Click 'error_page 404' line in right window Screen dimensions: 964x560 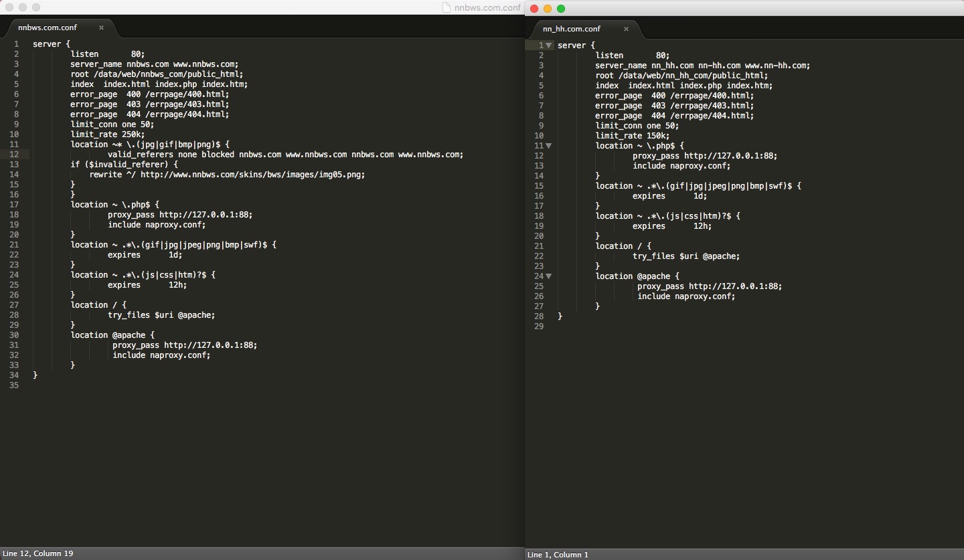click(x=675, y=116)
